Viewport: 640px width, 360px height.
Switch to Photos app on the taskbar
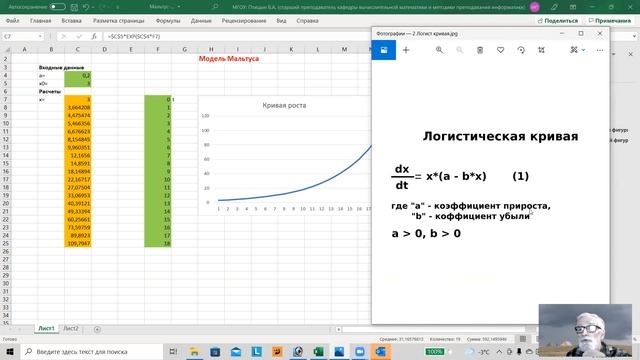pyautogui.click(x=339, y=351)
